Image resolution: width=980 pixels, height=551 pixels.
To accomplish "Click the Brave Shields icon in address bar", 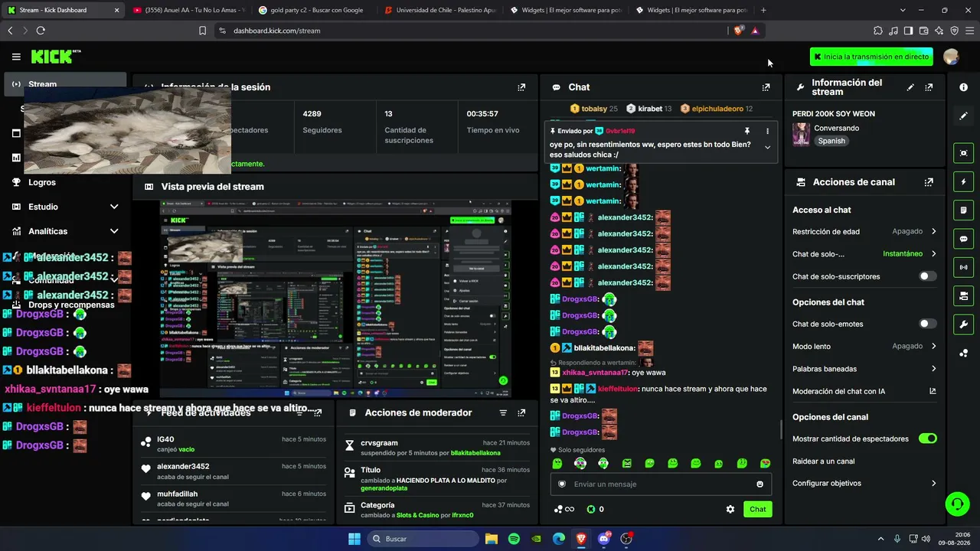I will point(738,31).
